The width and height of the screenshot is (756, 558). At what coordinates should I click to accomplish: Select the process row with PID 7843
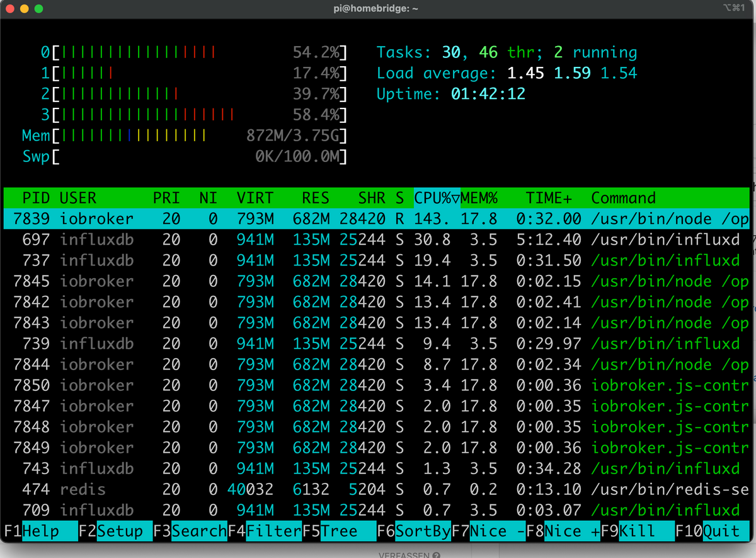pos(376,323)
